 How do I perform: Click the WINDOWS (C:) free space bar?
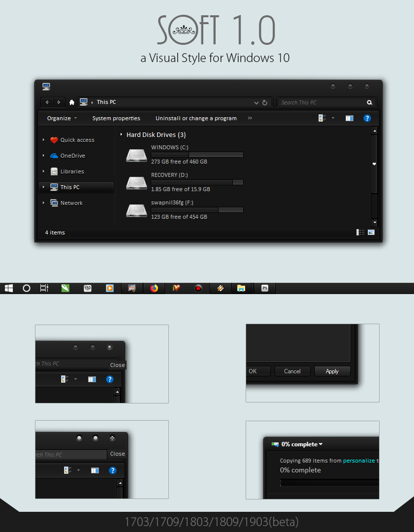click(x=197, y=154)
